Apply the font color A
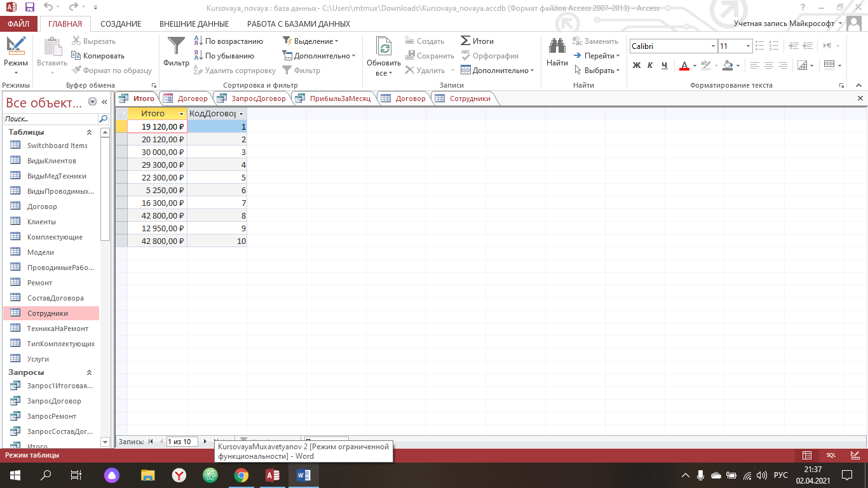 pos(684,65)
